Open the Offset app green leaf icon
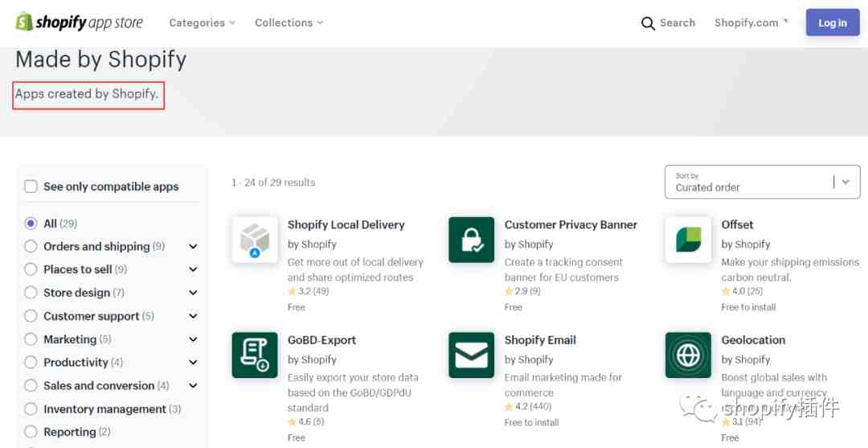Screen dimensions: 868x448 (x=688, y=240)
